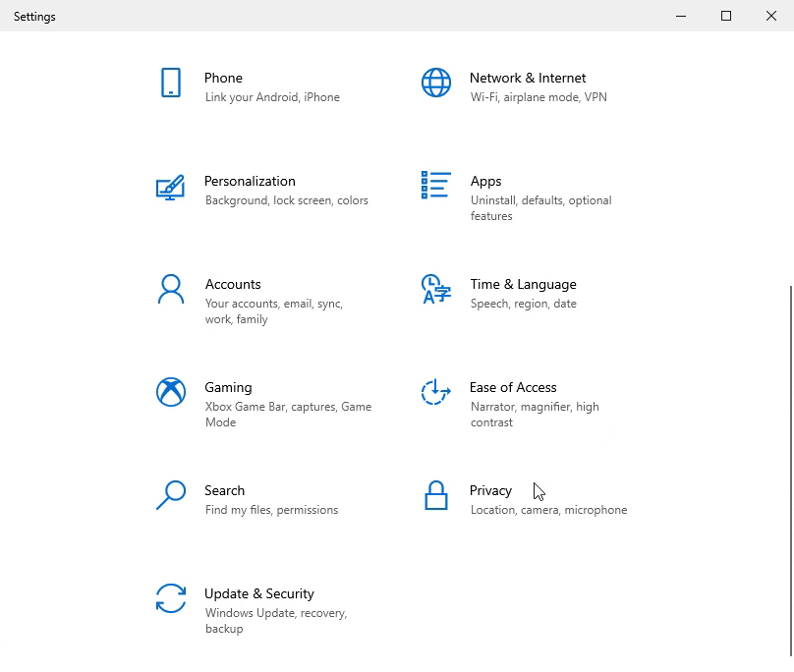This screenshot has width=794, height=672.
Task: Choose the Accounts category text
Action: tap(233, 284)
